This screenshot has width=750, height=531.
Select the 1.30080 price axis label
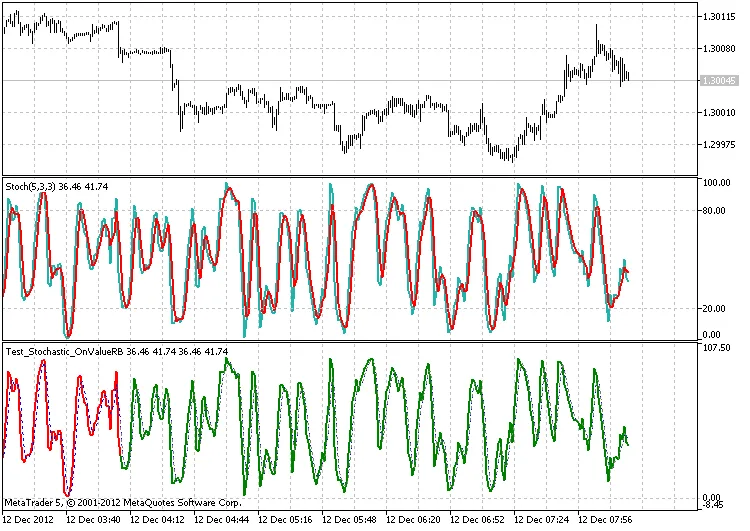coord(719,48)
